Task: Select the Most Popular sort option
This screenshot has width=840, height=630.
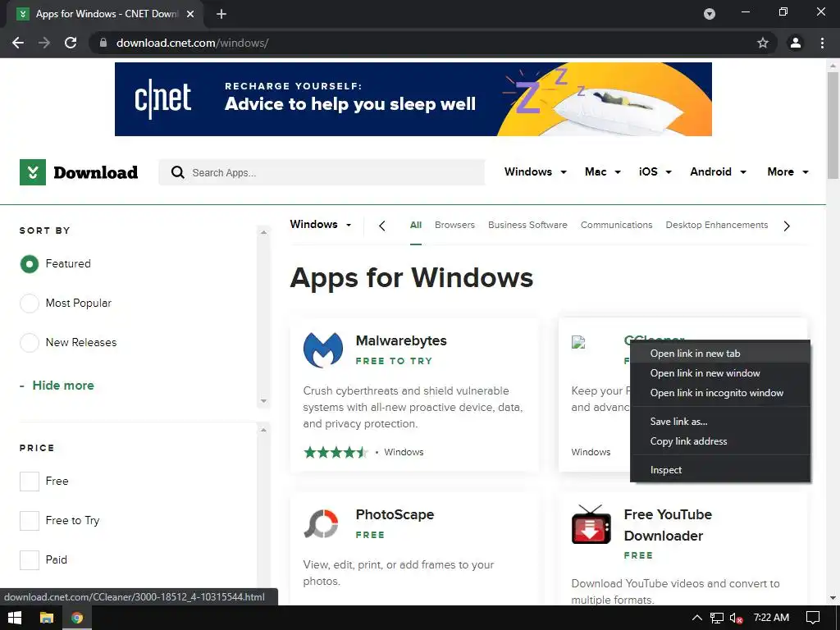Action: (x=30, y=304)
